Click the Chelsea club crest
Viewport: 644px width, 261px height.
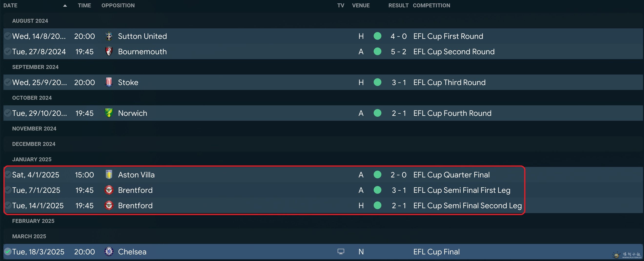(109, 252)
